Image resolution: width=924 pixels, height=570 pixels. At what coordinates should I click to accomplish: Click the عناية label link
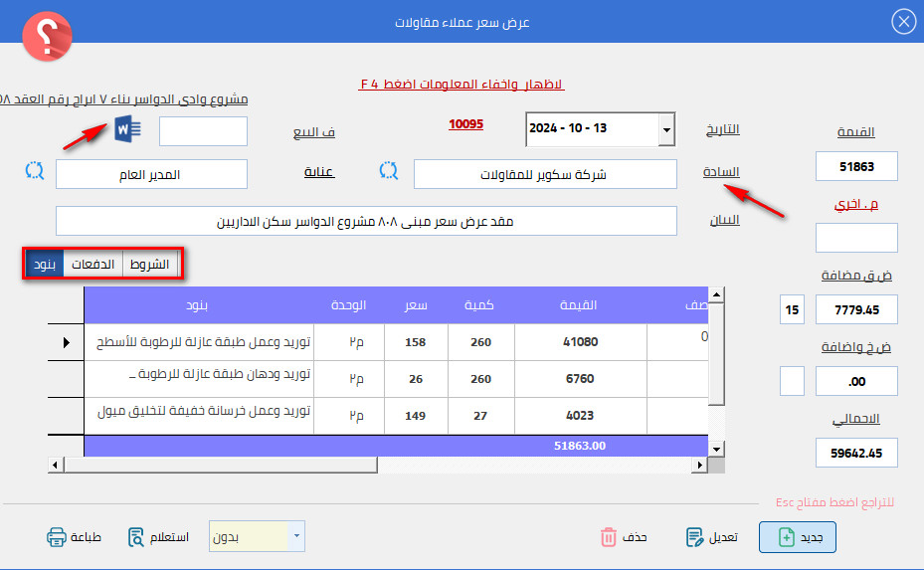(x=318, y=173)
